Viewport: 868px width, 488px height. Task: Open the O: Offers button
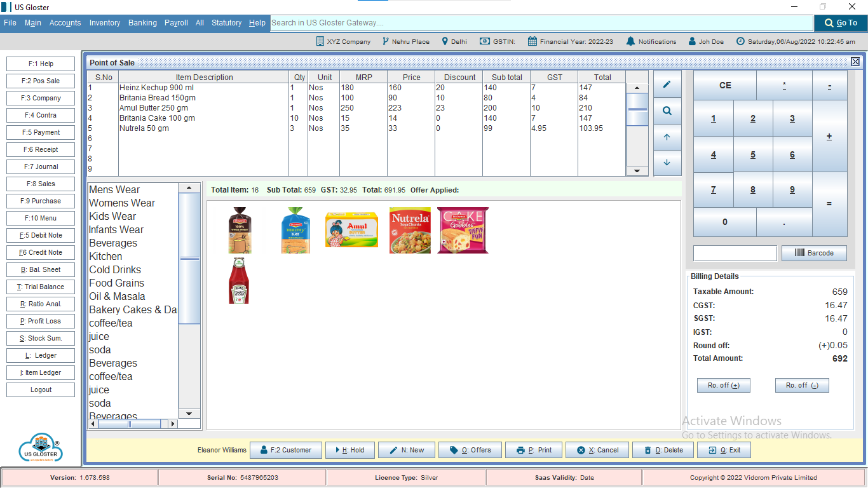[470, 450]
